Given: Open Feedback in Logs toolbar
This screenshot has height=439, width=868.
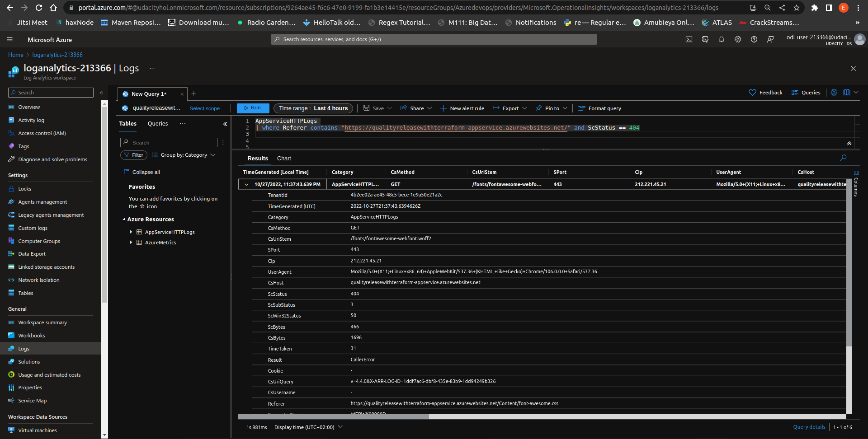Looking at the screenshot, I should click(766, 93).
